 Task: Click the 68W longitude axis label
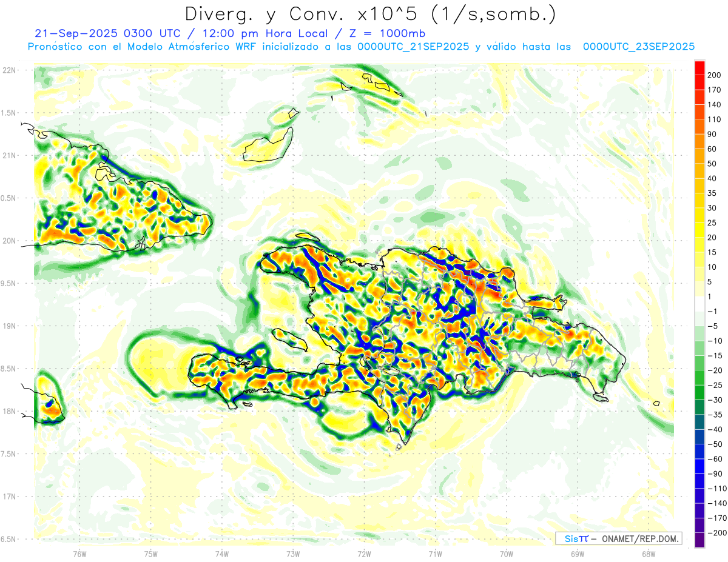click(648, 554)
